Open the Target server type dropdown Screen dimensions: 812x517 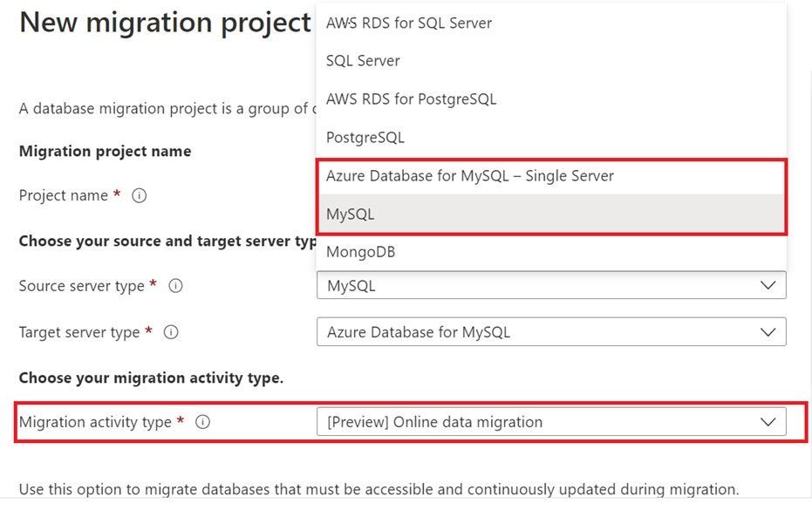768,332
